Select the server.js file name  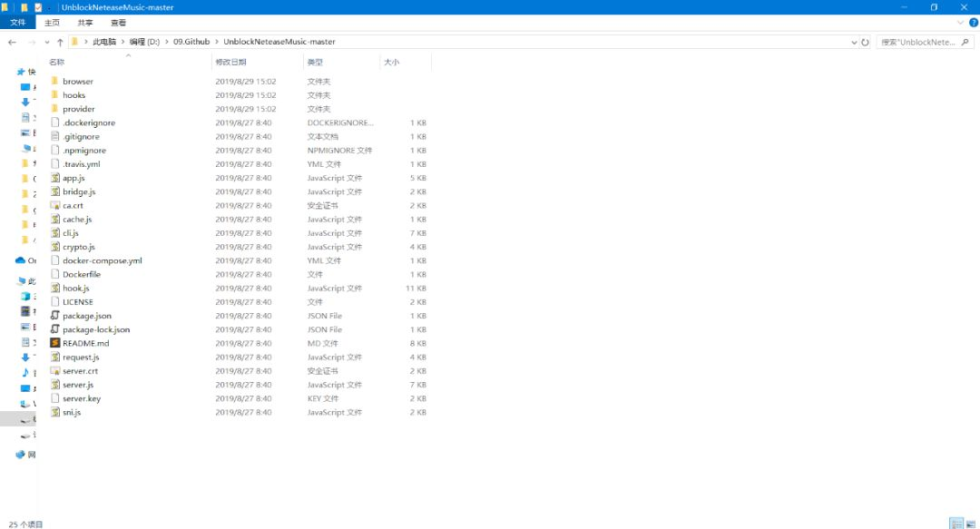click(77, 385)
